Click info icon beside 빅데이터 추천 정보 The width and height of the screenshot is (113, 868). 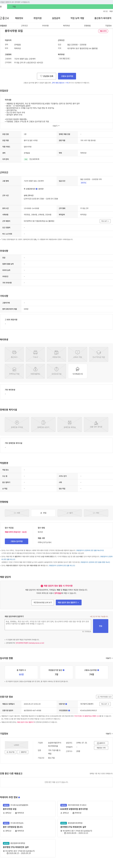point(19,797)
